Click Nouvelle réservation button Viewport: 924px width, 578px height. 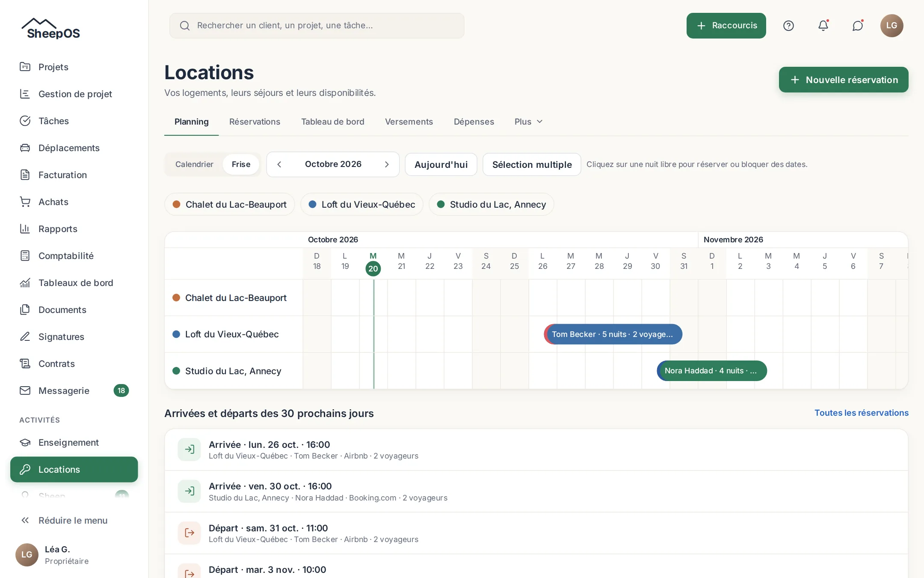(x=844, y=80)
